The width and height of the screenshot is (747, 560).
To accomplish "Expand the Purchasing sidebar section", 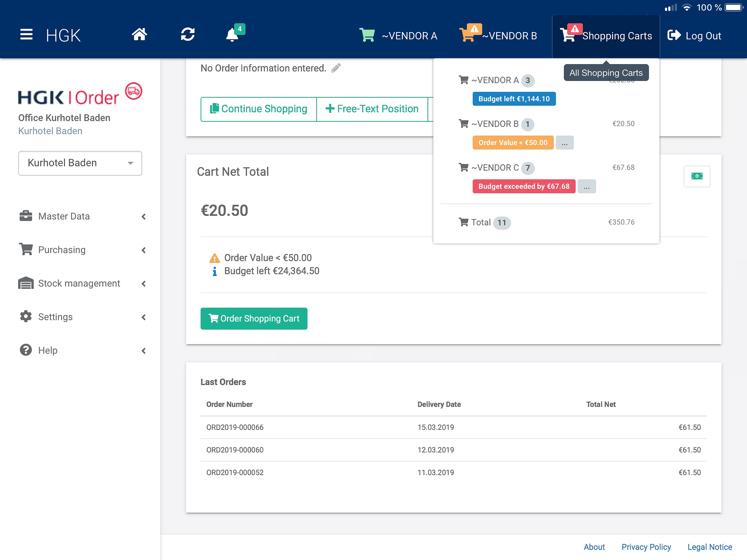I will pos(83,250).
